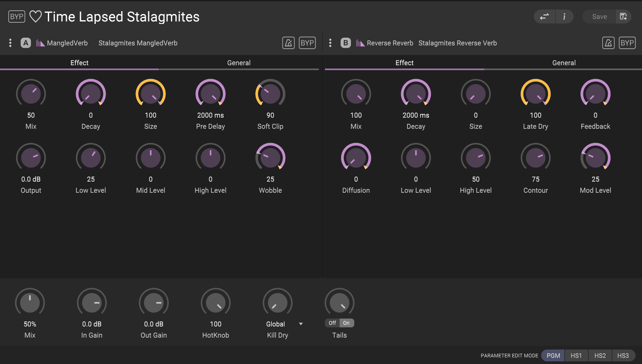642x364 pixels.
Task: Open the Stalagmites Reverse Verb preset list
Action: pos(457,43)
